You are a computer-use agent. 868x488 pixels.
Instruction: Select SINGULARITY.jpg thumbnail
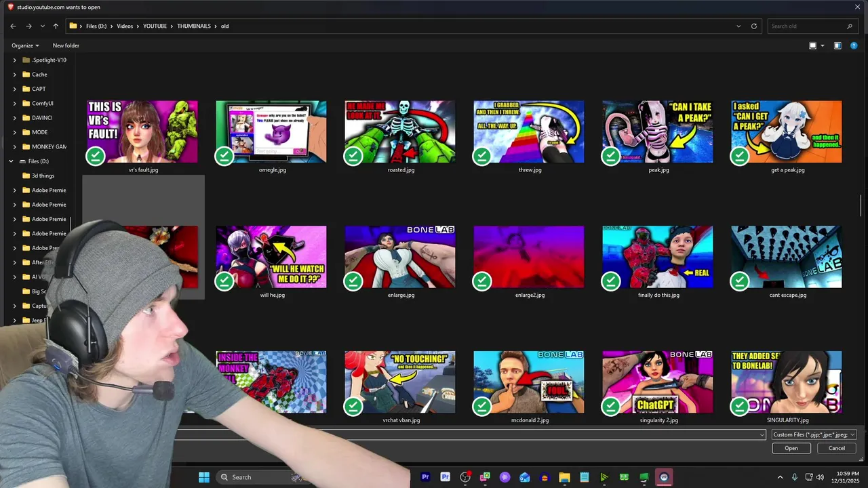click(787, 382)
